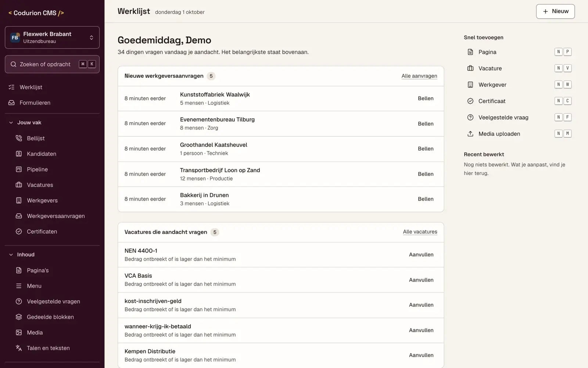The height and width of the screenshot is (368, 588).
Task: Click the Werkgeversaanvragen inbox icon
Action: tap(19, 216)
